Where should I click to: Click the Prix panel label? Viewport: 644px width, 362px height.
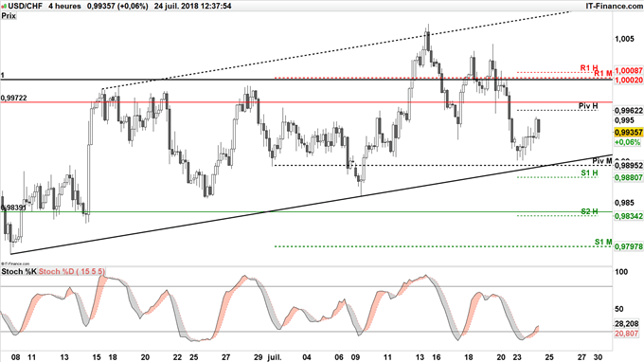(9, 15)
